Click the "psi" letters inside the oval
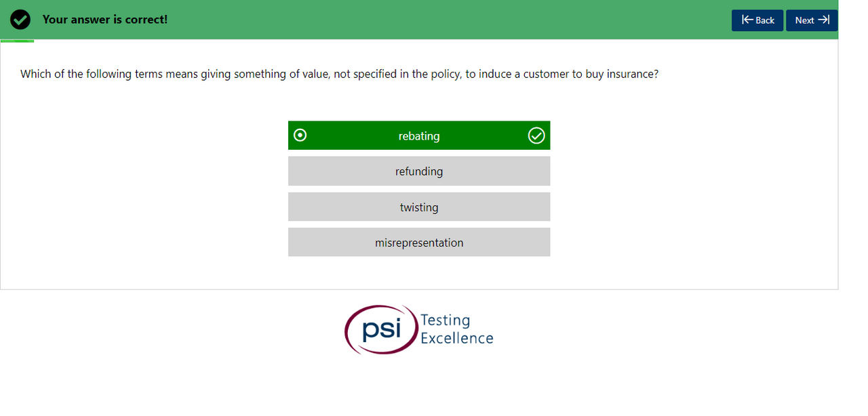This screenshot has width=868, height=416. point(380,330)
